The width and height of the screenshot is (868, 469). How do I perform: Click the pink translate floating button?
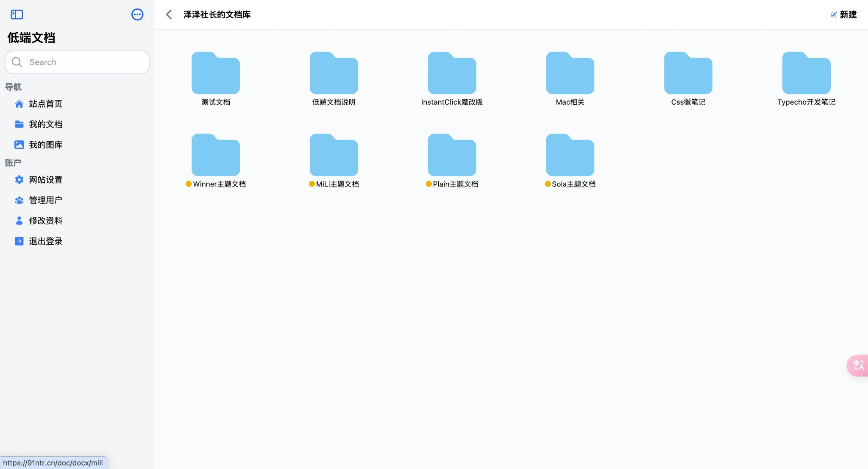(x=858, y=365)
